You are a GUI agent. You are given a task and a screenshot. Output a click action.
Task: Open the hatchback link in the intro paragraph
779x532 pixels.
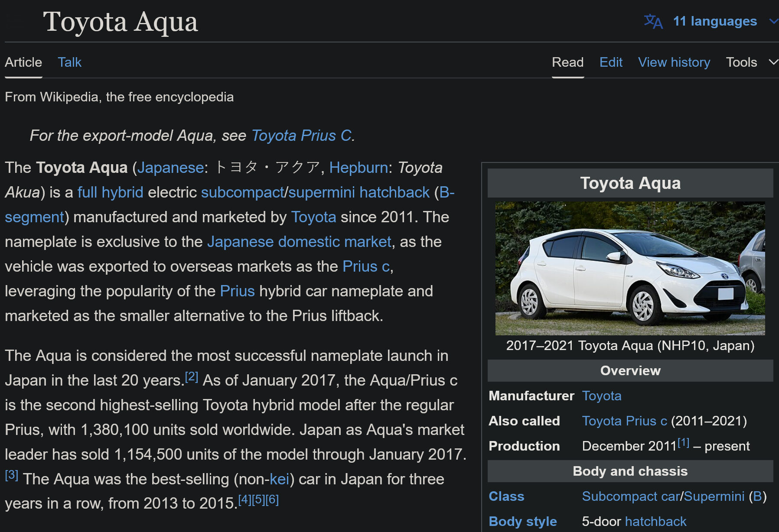[x=394, y=192]
